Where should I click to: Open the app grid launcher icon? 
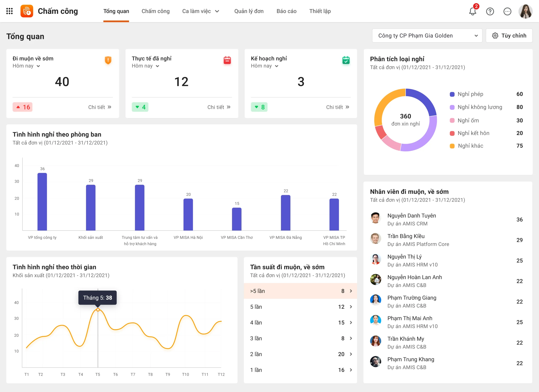click(x=9, y=11)
